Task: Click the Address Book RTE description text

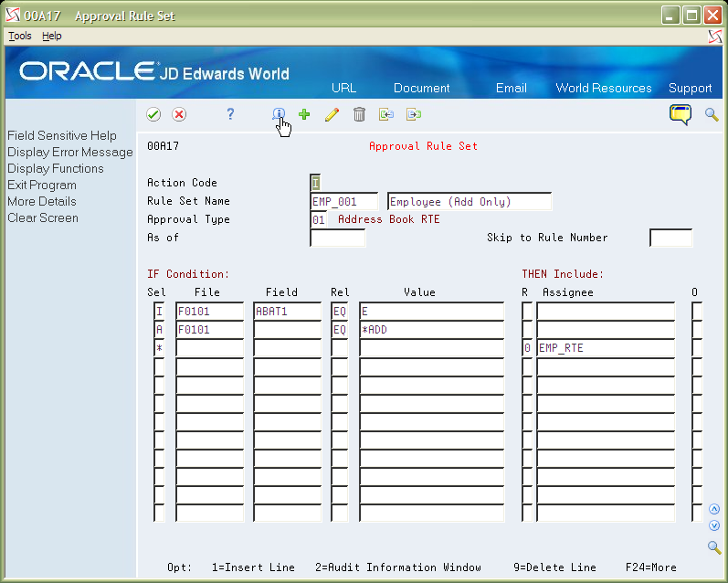Action: [x=388, y=219]
